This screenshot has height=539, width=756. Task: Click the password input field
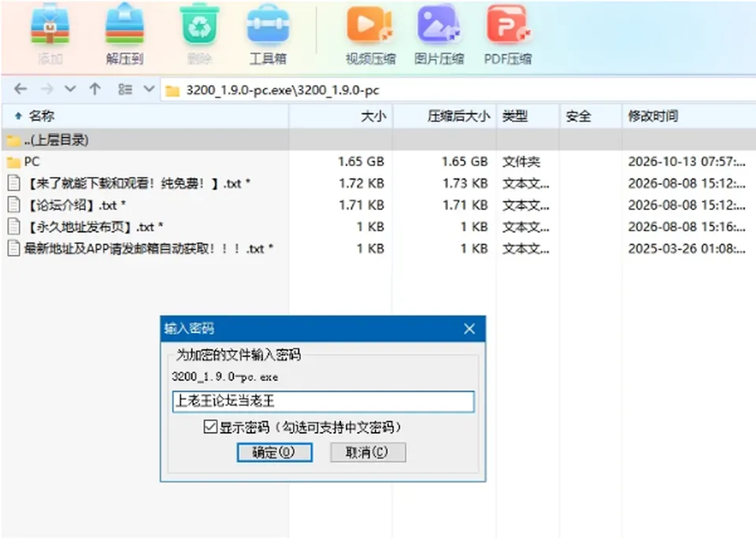(323, 401)
